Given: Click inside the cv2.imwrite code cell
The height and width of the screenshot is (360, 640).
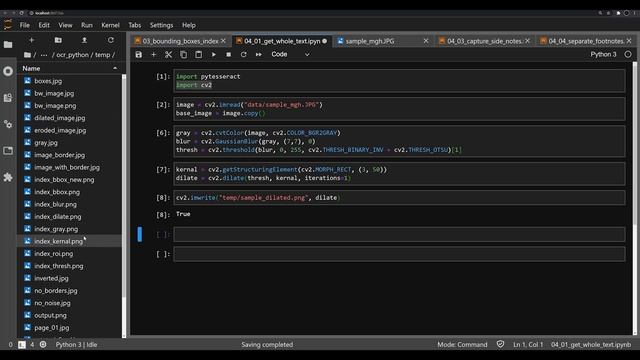Looking at the screenshot, I should coord(399,198).
